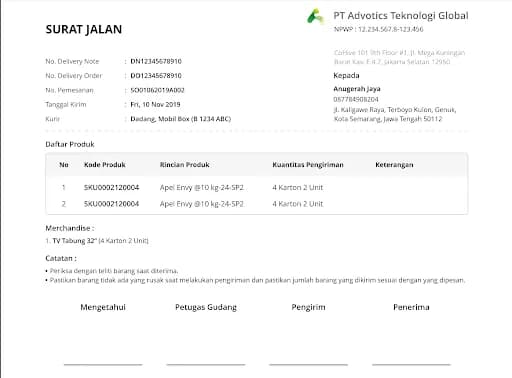Click the Daftar Produk section title
The width and height of the screenshot is (512, 378).
point(70,144)
